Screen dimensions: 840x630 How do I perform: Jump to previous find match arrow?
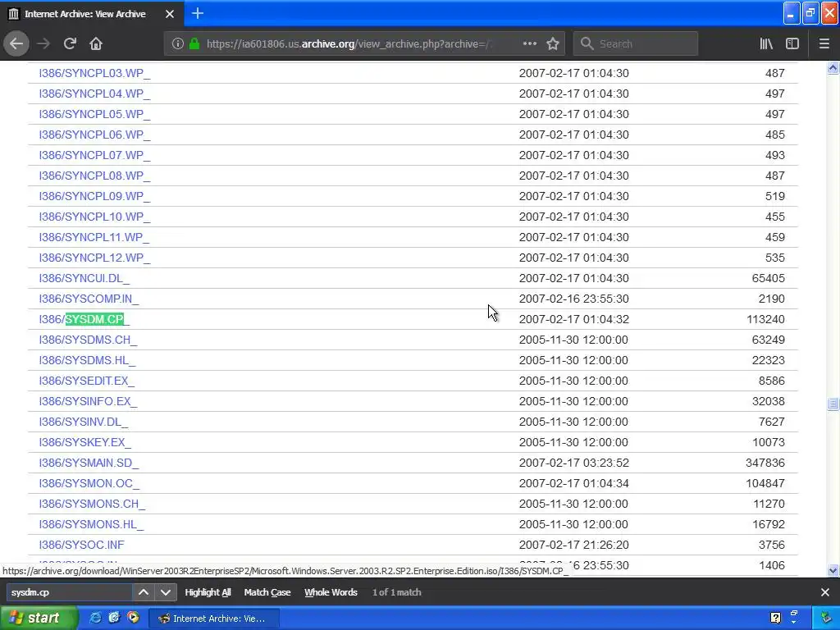pyautogui.click(x=144, y=592)
